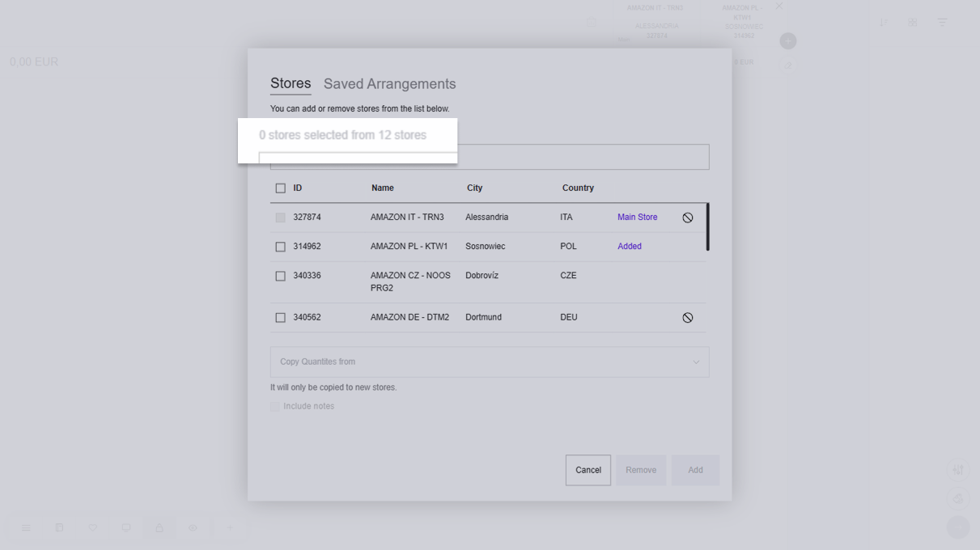Click the City column header
Screen dimensions: 980x550
475,188
